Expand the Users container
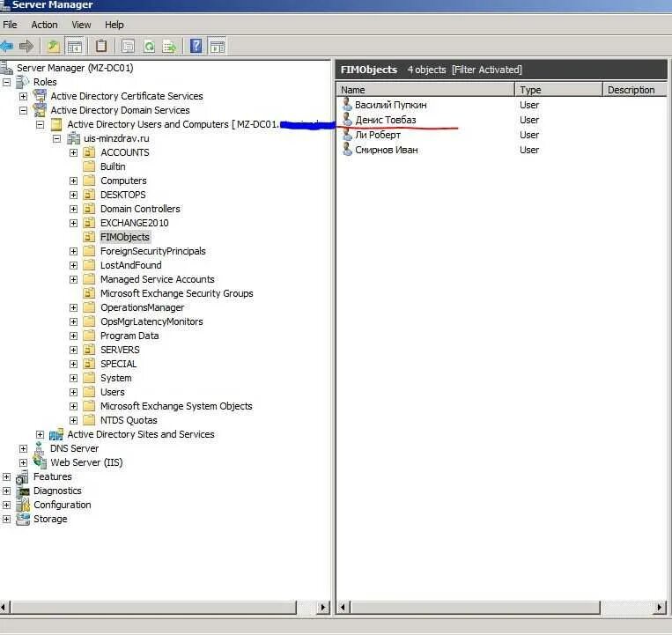The width and height of the screenshot is (672, 635). pos(73,393)
